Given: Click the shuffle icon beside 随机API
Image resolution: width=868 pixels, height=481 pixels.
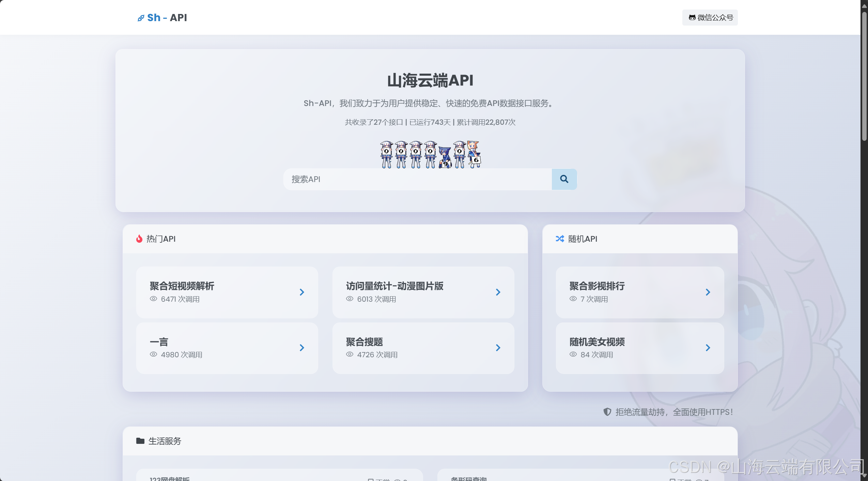Looking at the screenshot, I should (560, 239).
